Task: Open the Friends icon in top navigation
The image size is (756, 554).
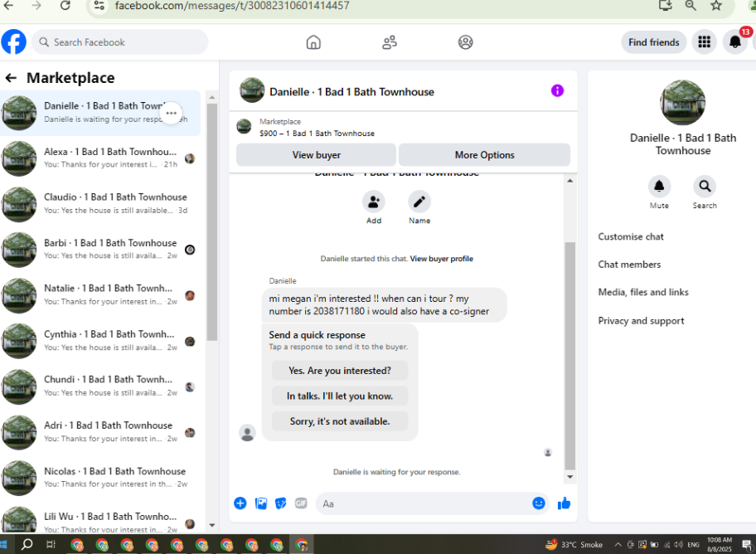Action: 390,42
